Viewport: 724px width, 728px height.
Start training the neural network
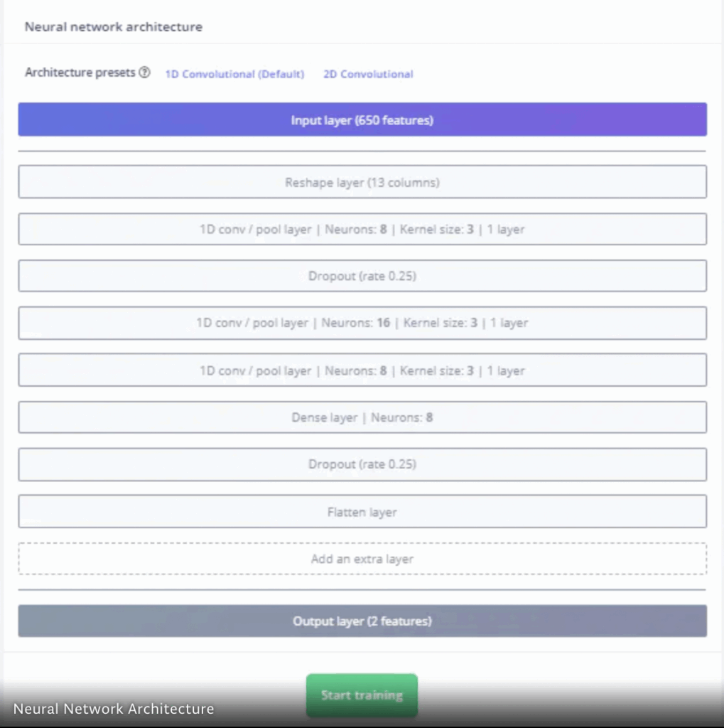tap(362, 695)
